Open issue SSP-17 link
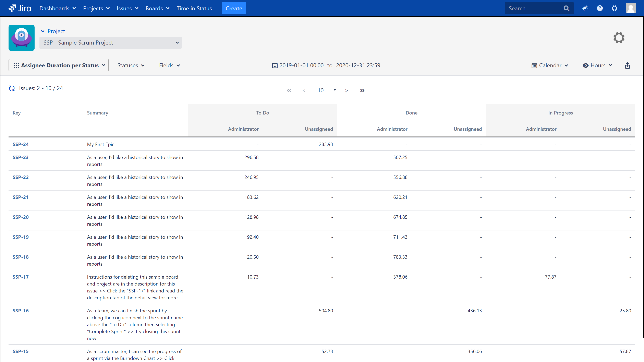 click(x=21, y=277)
